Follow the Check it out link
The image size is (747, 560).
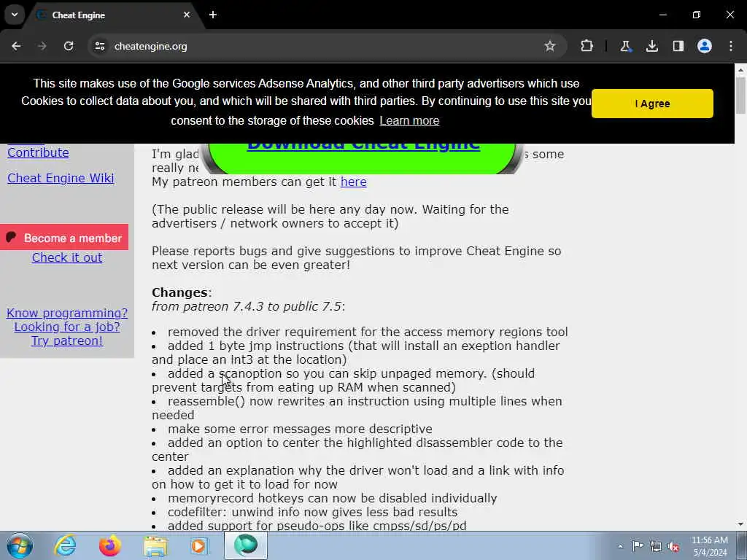[67, 257]
